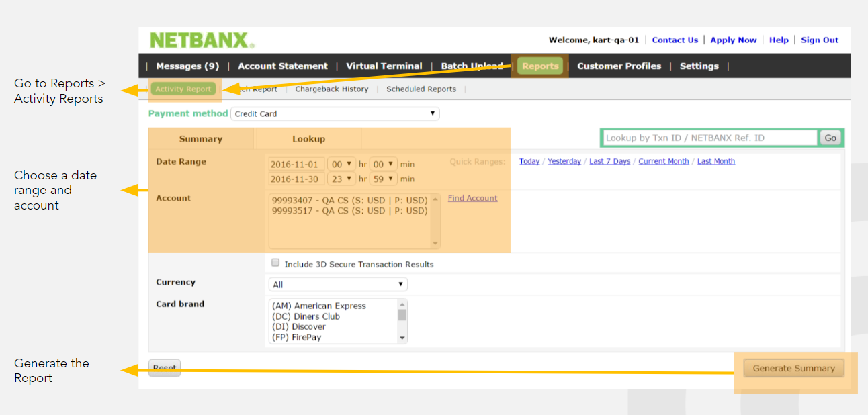Open Scheduled Reports tab
Screen dimensions: 868x415
click(x=421, y=89)
